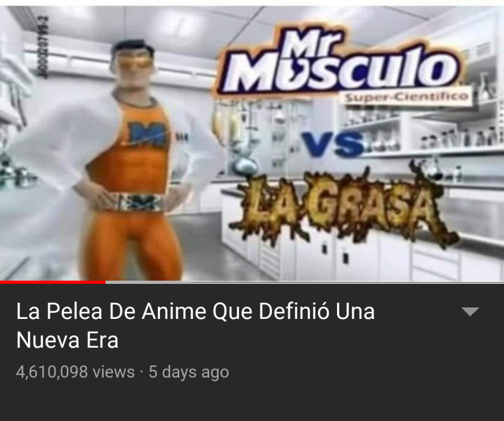Click the 'Nueva Era' second title line

67,340
